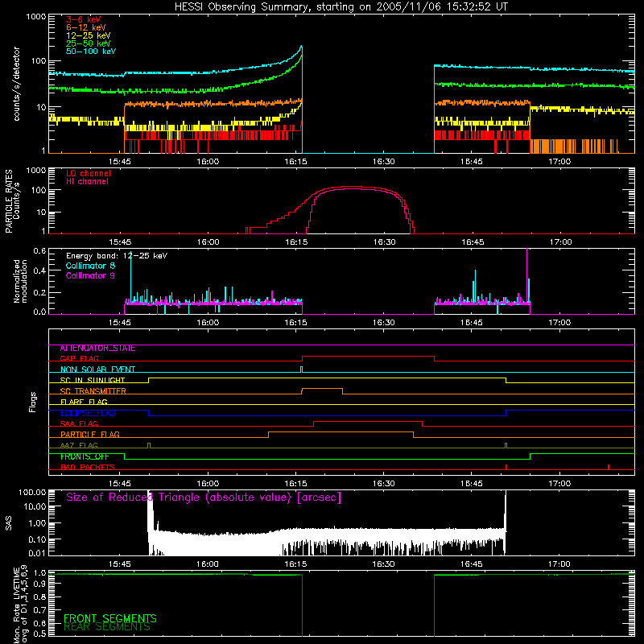Click the SC_TRANSMITTER flag label
Viewport: 644px width, 644px height.
93,391
